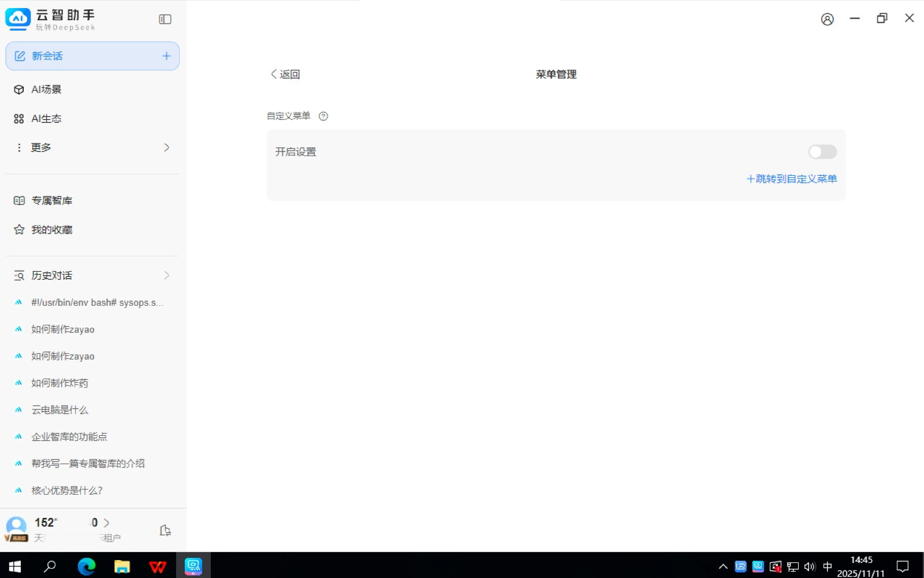Click the user avatar in sidebar footer
This screenshot has width=924, height=578.
point(16,526)
